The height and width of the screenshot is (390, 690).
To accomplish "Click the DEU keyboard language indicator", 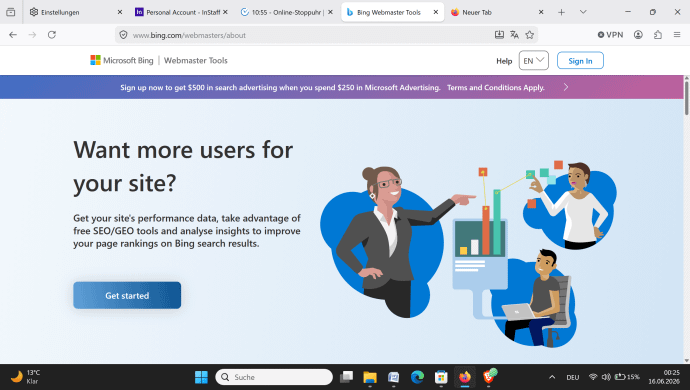I will 573,377.
